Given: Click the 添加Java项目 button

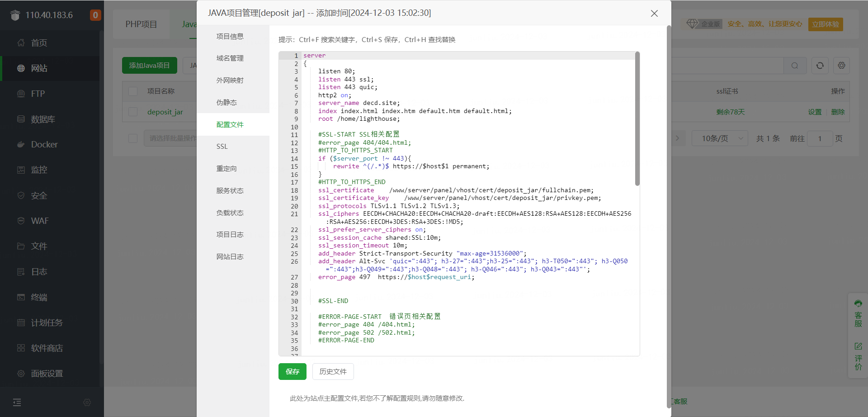Looking at the screenshot, I should (x=150, y=66).
